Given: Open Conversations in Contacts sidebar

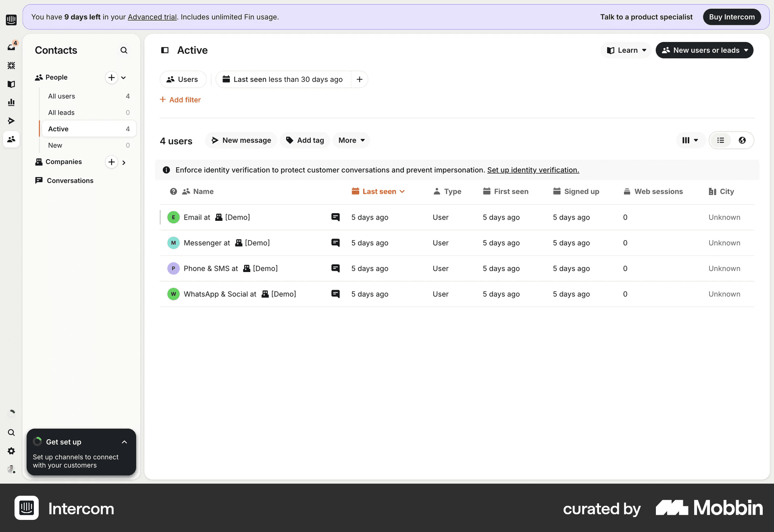Looking at the screenshot, I should pyautogui.click(x=70, y=181).
